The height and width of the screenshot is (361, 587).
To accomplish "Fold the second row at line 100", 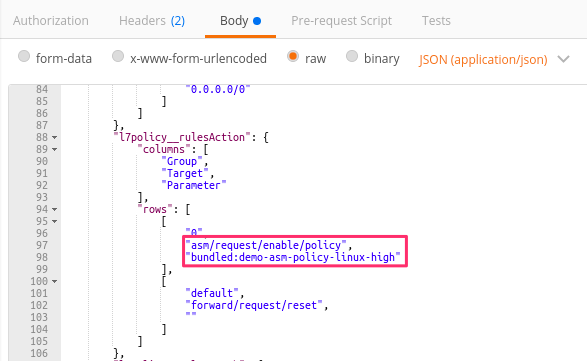I will point(55,282).
